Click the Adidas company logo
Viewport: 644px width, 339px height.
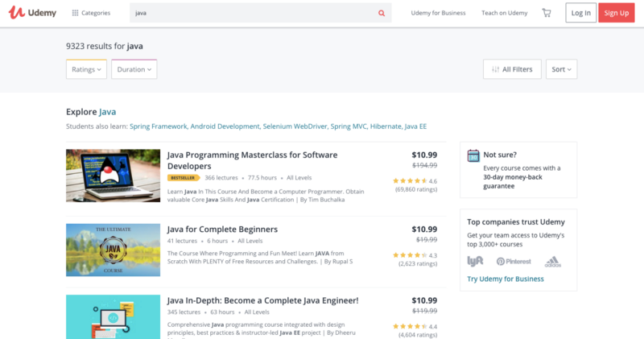[553, 262]
